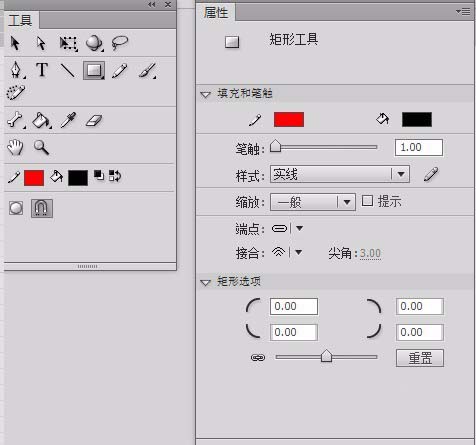476x445 pixels.
Task: Click the bottom-right corner radius field
Action: point(420,332)
